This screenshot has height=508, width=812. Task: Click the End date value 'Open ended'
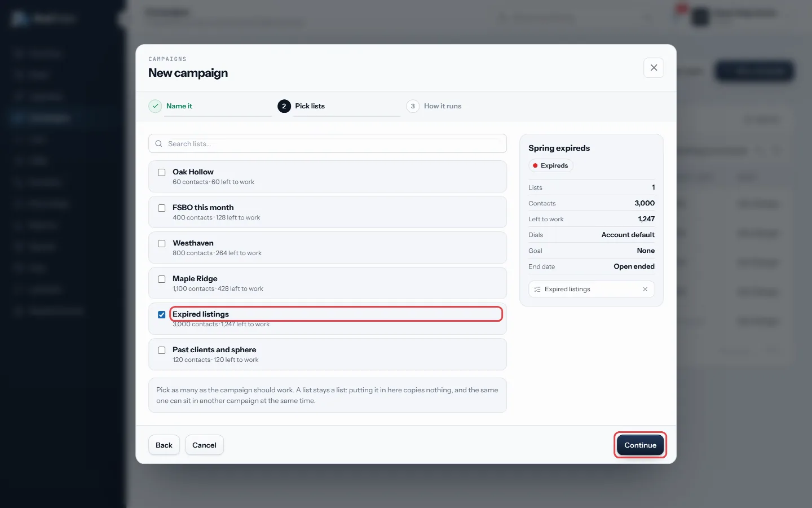click(634, 266)
